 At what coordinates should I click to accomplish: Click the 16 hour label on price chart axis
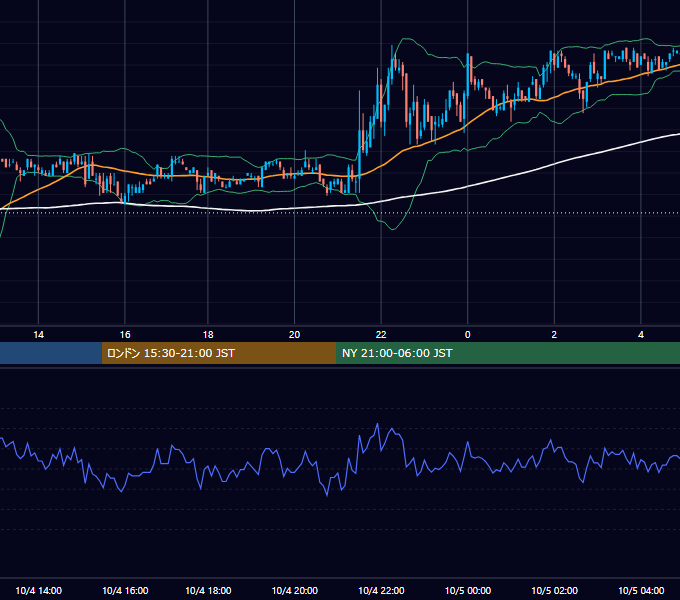point(125,335)
